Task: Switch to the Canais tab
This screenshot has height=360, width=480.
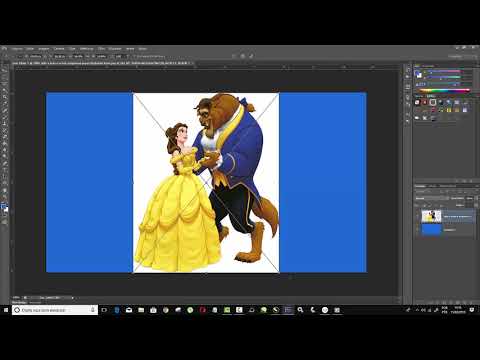Action: pos(432,186)
